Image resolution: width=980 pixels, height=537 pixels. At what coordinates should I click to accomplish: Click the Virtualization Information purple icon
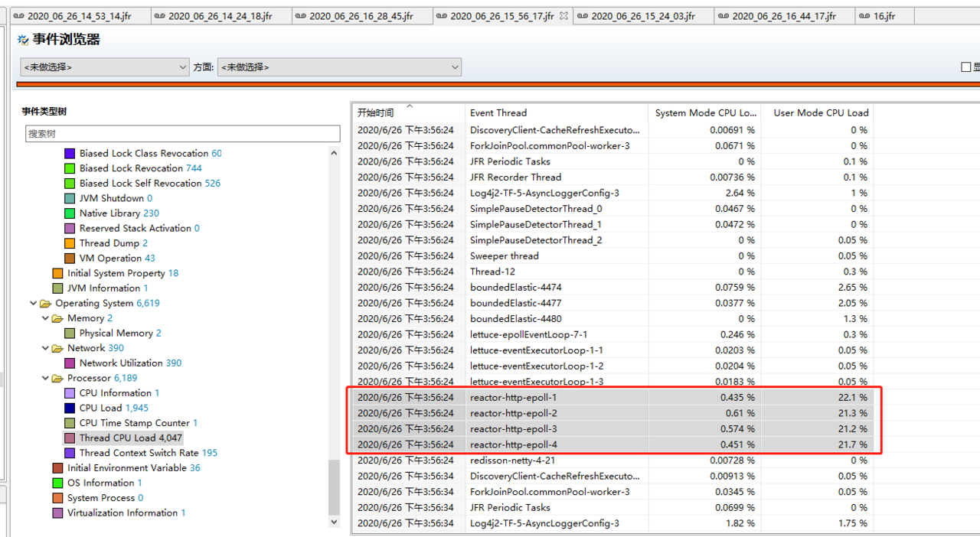tap(57, 513)
